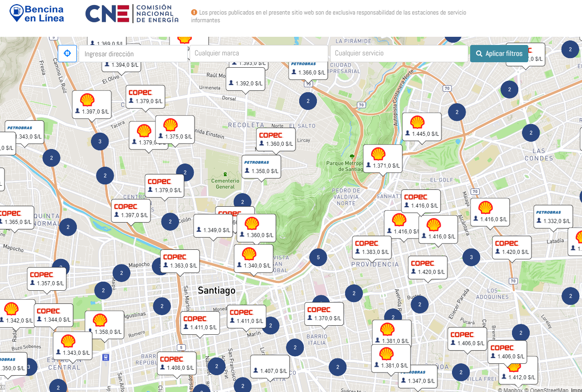The height and width of the screenshot is (392, 582).
Task: Select Shell station priced 1.340,0 $/L
Action: (254, 259)
